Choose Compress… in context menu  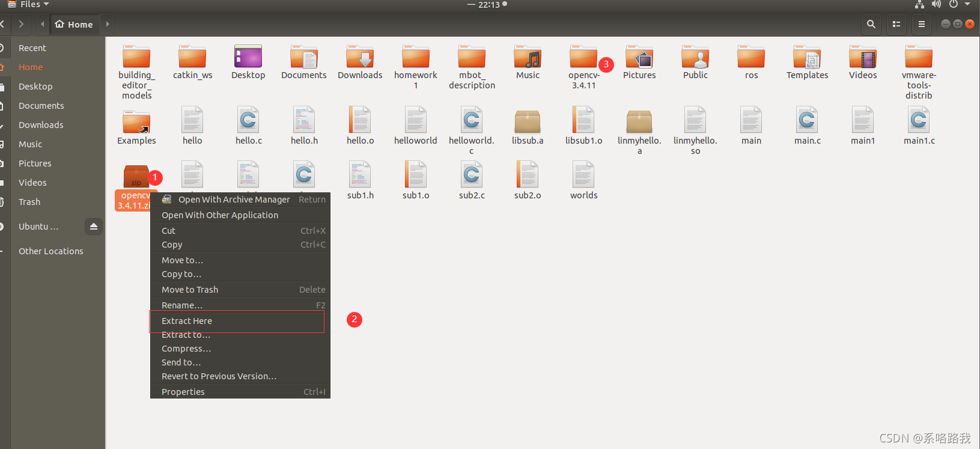(x=240, y=349)
